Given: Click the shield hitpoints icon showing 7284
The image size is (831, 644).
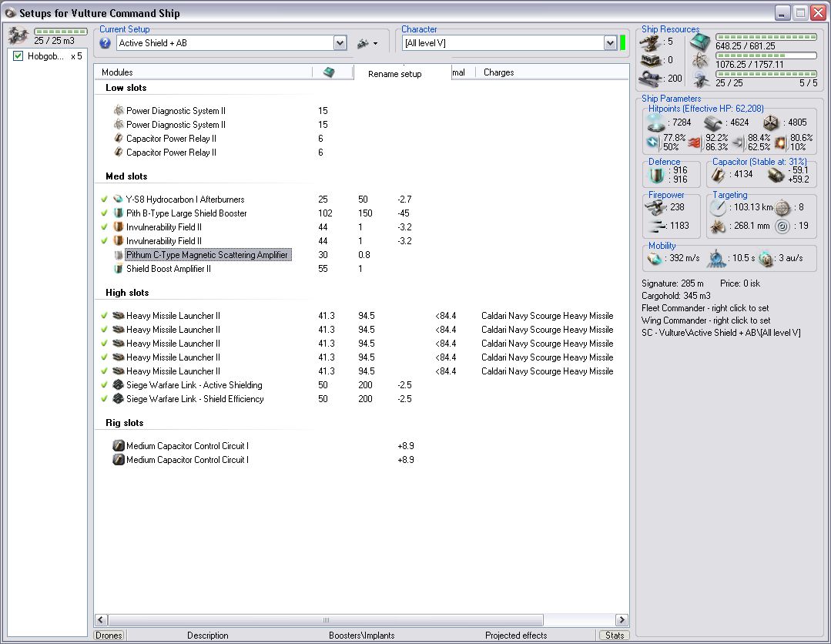Looking at the screenshot, I should click(x=656, y=123).
